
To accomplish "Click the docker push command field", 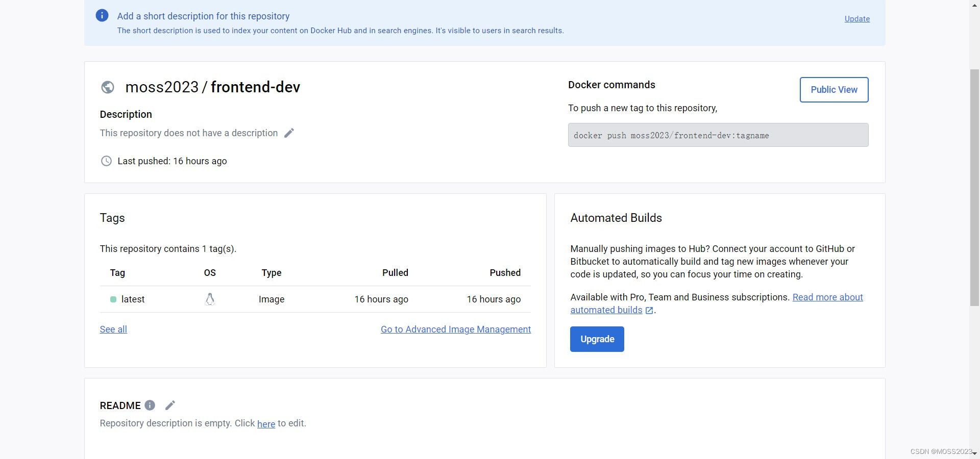I will (x=718, y=135).
